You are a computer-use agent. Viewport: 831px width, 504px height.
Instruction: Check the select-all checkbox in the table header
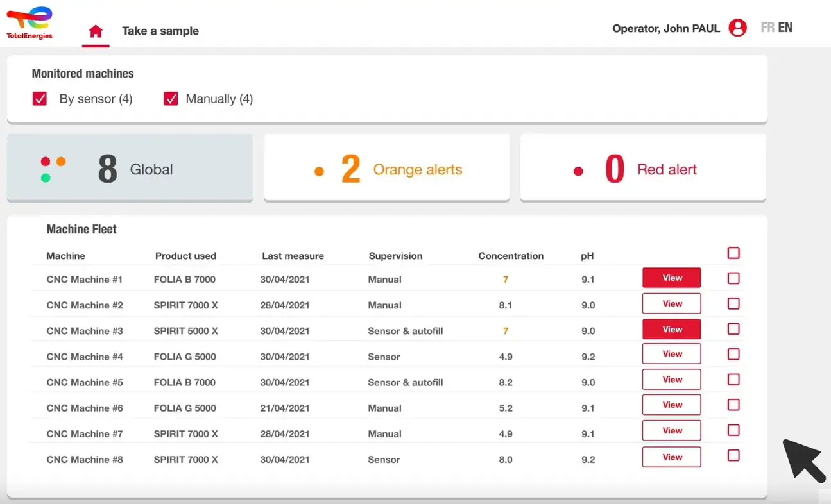pyautogui.click(x=733, y=253)
